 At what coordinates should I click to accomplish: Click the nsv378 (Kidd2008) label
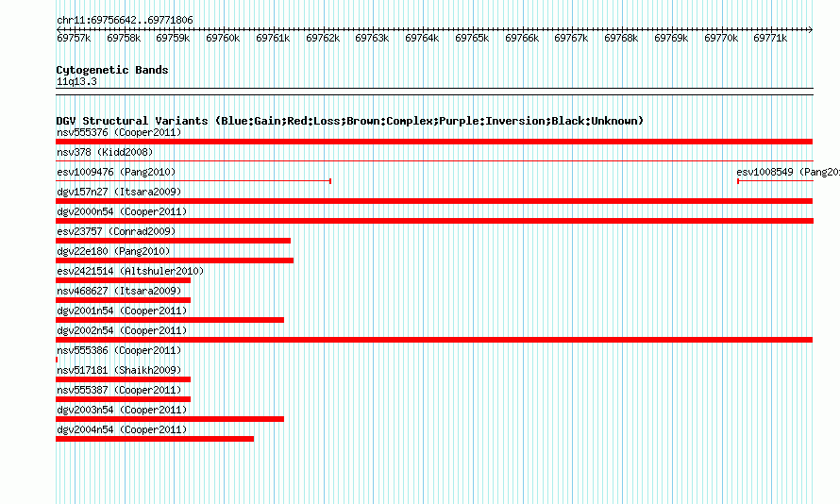click(105, 152)
